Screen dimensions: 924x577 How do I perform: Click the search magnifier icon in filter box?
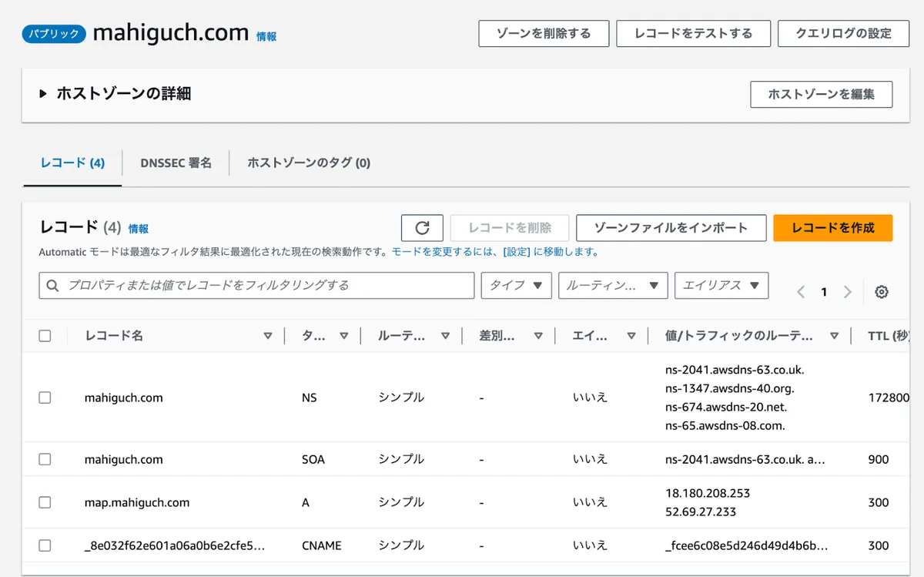53,286
